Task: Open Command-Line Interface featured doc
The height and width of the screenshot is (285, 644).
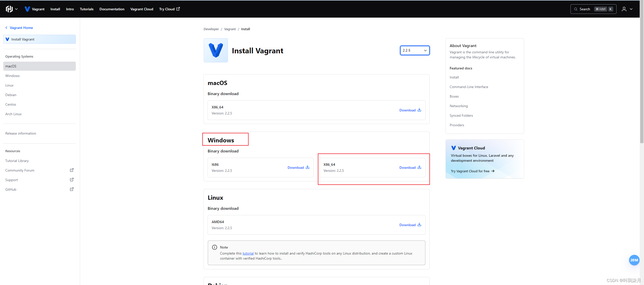Action: click(x=469, y=87)
